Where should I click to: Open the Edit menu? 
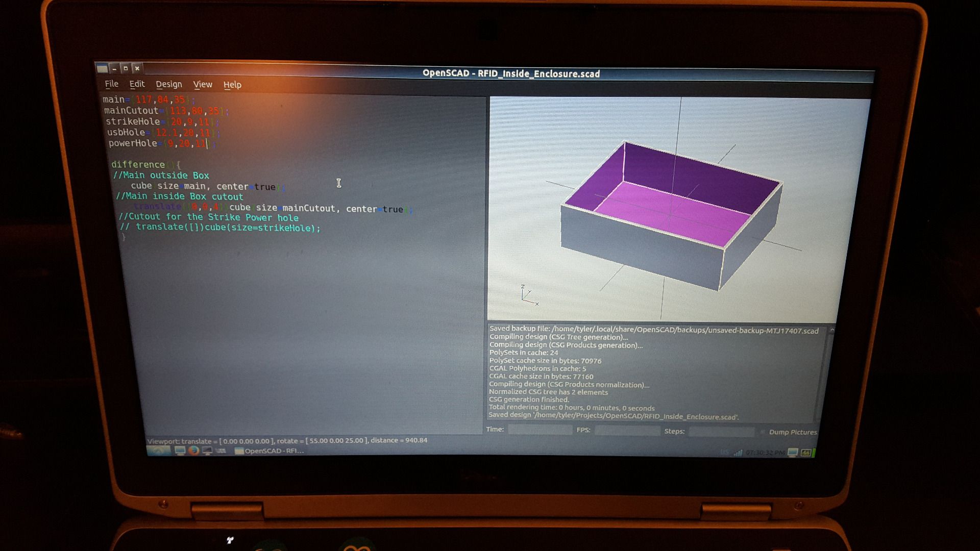tap(137, 84)
